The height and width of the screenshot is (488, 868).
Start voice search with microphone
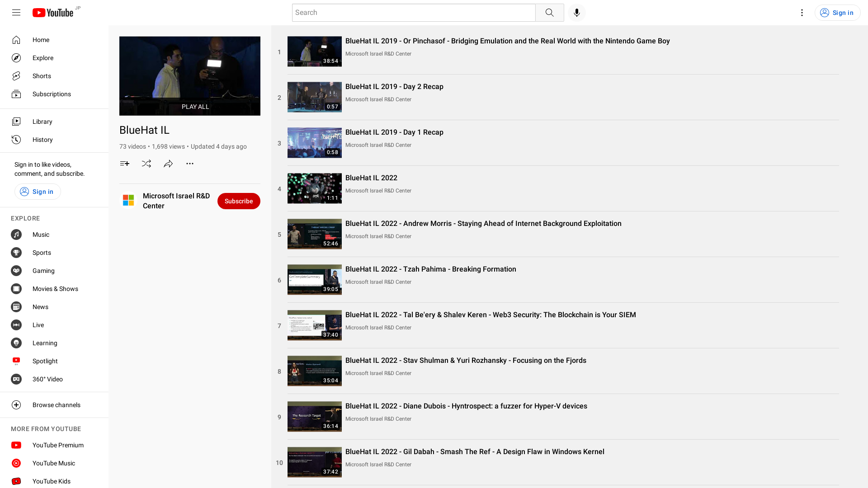576,13
